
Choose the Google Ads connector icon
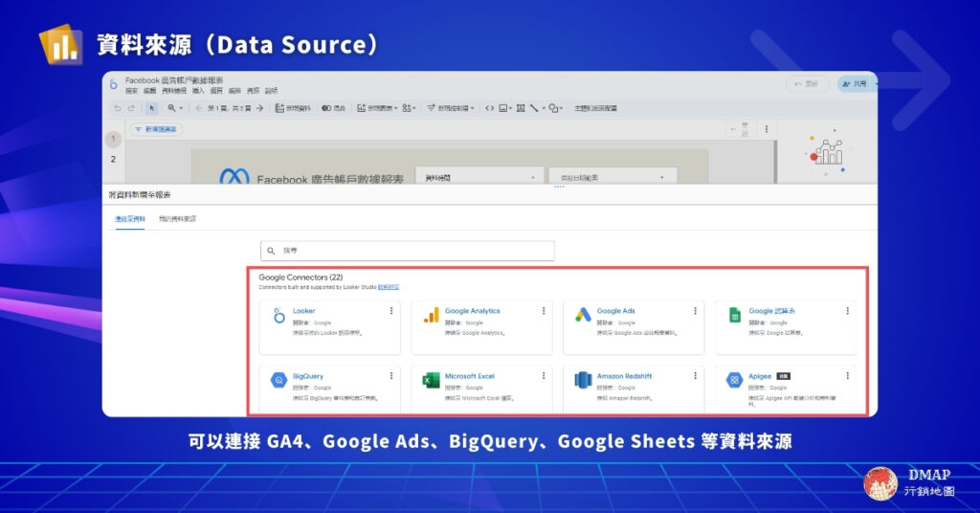tap(583, 316)
